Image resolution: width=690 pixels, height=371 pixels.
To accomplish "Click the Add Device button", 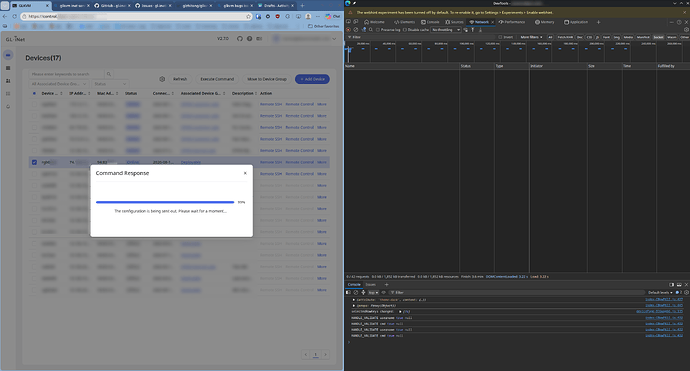I will pyautogui.click(x=312, y=79).
